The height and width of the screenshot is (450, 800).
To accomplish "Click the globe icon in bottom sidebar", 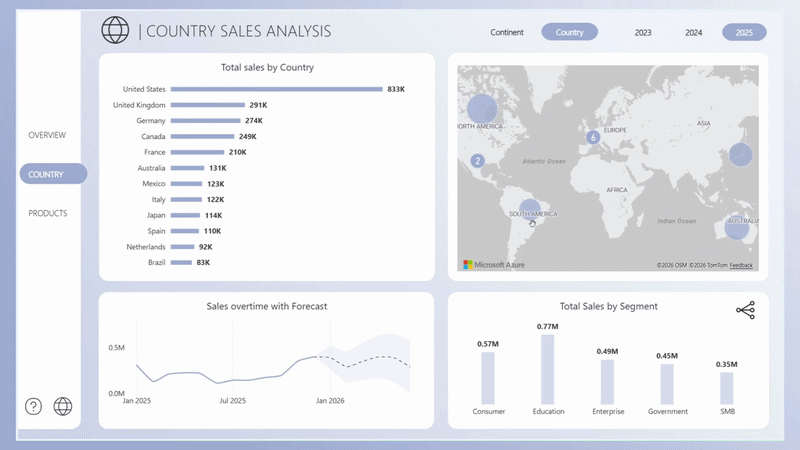I will [63, 406].
